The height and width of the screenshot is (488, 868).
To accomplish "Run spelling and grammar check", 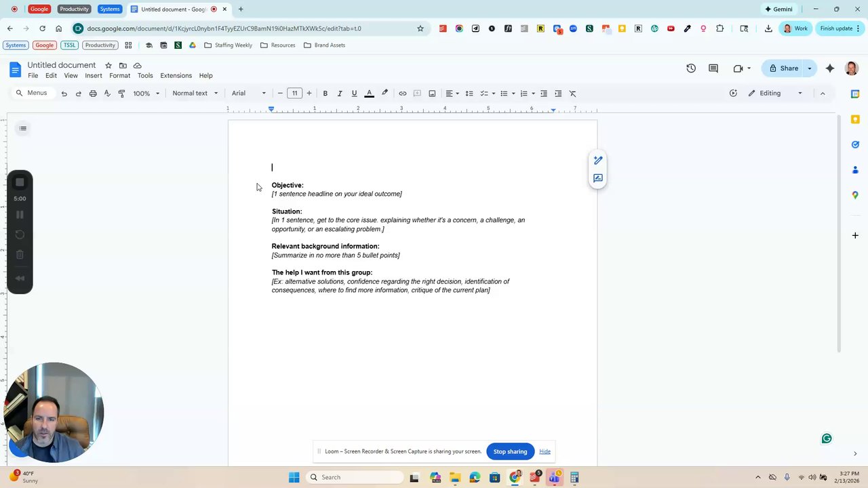I will pyautogui.click(x=107, y=94).
